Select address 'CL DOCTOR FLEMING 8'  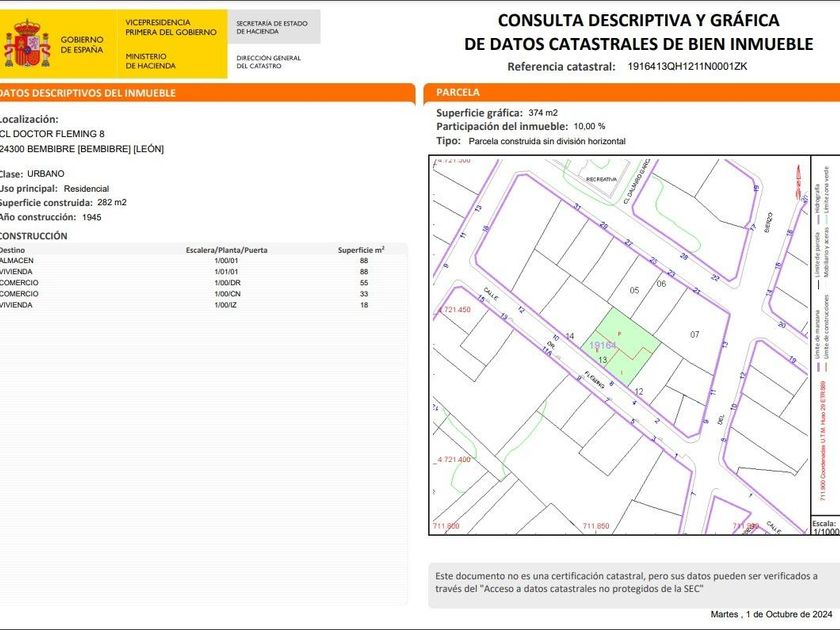pyautogui.click(x=52, y=133)
